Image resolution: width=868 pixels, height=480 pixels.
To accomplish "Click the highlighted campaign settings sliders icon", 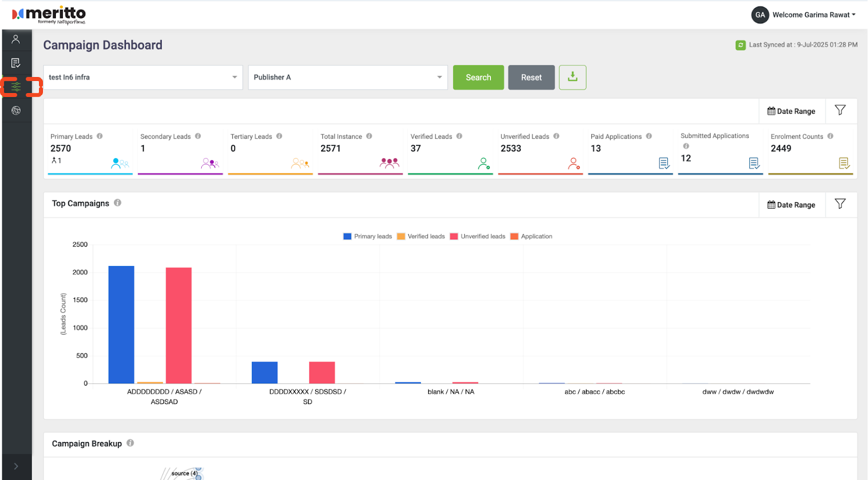I will pos(16,87).
